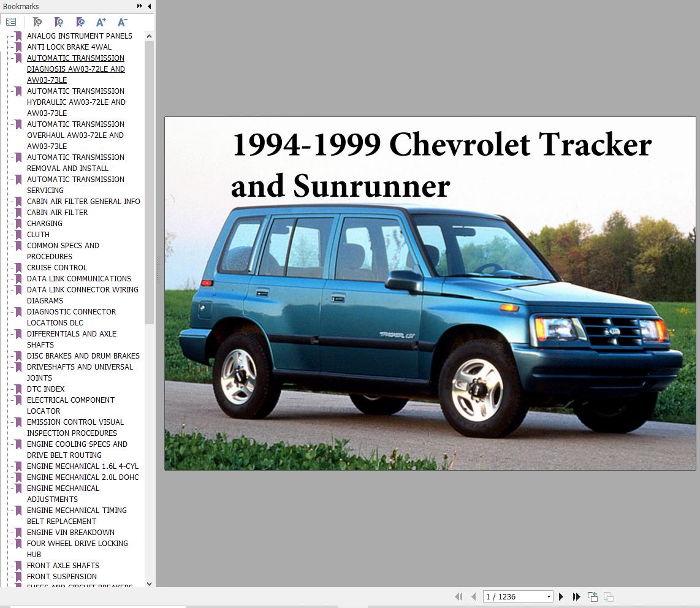Open FOUR WHEEL DRIVE LOCKING HUB bookmark
This screenshot has width=700, height=608.
click(x=77, y=549)
